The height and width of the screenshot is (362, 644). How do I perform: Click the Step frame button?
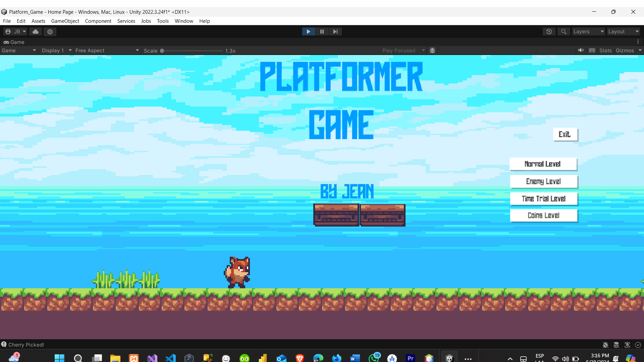335,32
